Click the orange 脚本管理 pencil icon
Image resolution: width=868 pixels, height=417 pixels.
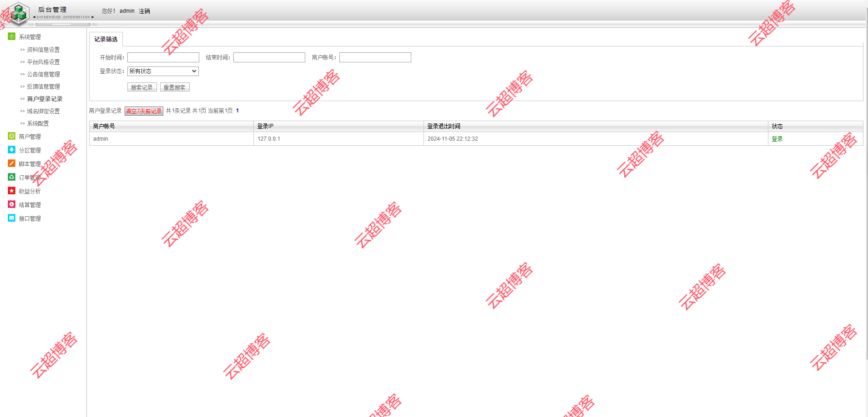[x=12, y=163]
